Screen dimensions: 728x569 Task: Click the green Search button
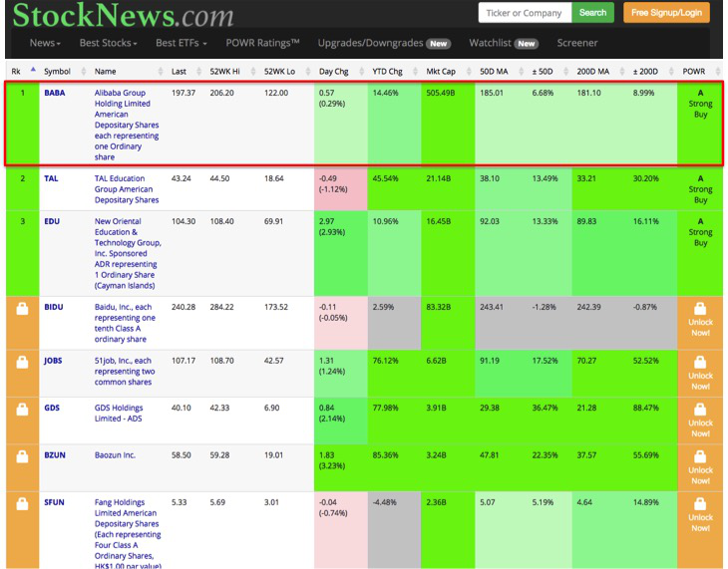593,13
